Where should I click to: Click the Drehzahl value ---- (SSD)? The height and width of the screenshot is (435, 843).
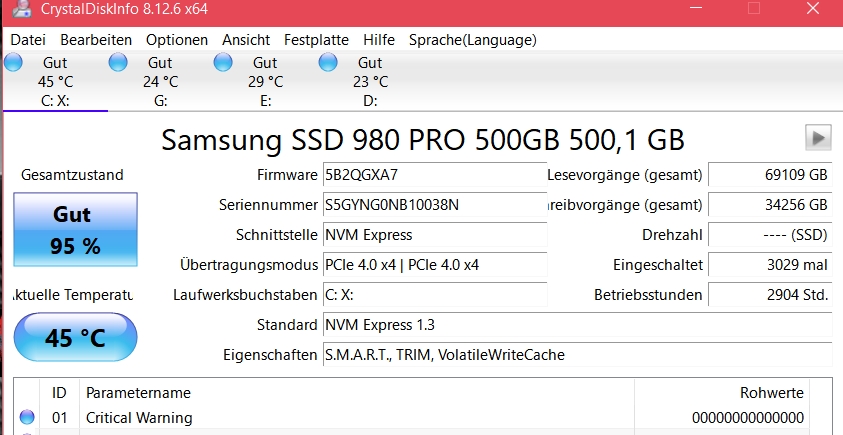tap(770, 235)
